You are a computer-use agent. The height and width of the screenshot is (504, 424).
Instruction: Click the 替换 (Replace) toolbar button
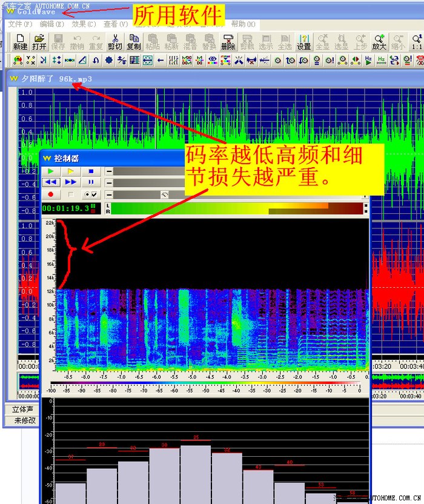pos(209,42)
